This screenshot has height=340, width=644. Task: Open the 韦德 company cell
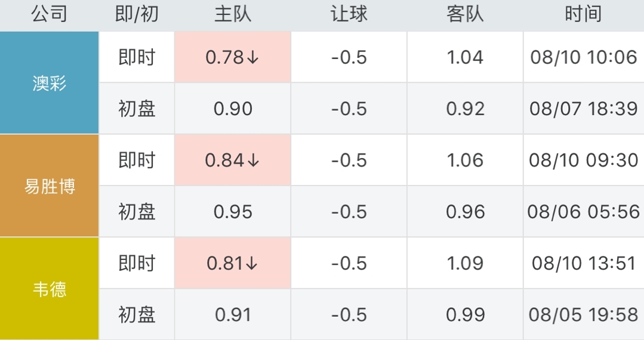point(50,289)
